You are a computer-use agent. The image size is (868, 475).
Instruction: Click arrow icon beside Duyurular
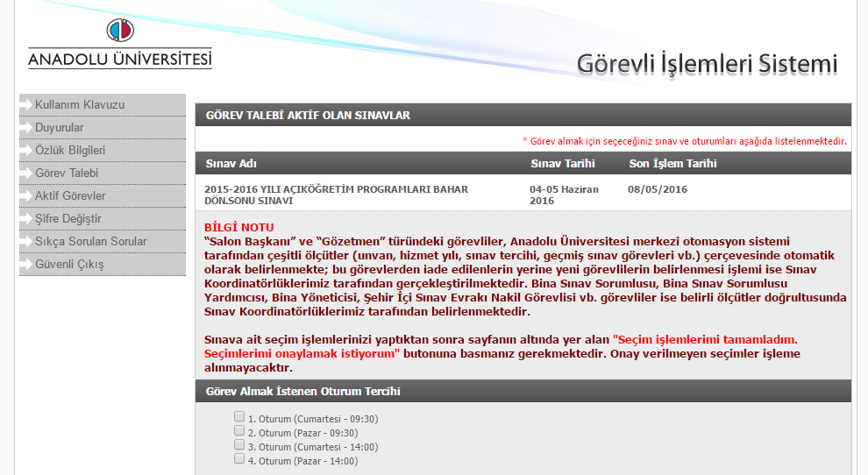26,127
